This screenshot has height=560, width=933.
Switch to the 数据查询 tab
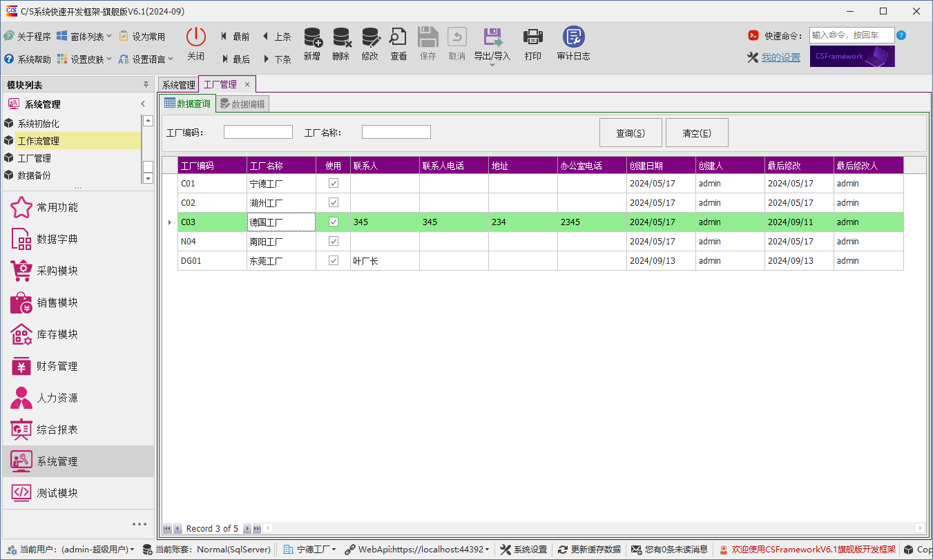coord(187,104)
